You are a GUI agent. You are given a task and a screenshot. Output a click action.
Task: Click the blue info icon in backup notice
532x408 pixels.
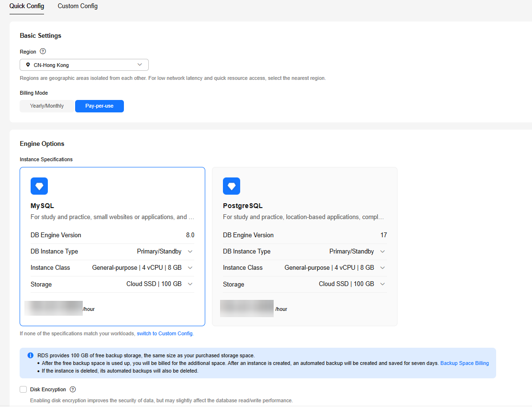point(30,355)
